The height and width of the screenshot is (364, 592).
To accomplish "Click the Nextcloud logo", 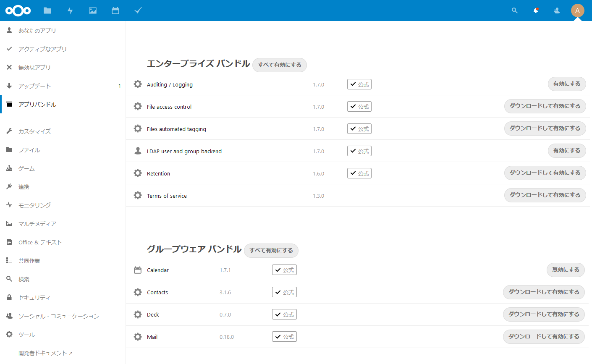I will coord(18,10).
